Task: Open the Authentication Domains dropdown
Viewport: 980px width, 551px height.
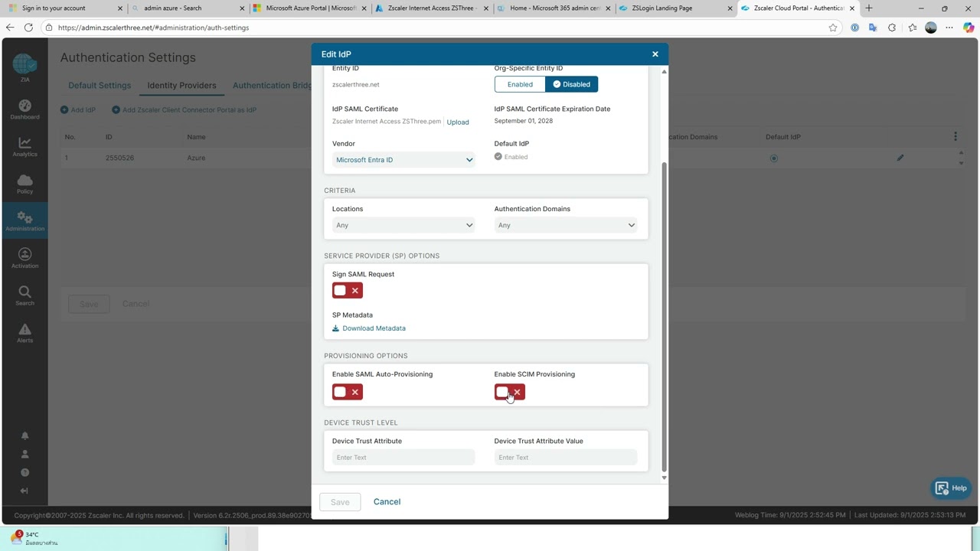Action: [x=566, y=225]
